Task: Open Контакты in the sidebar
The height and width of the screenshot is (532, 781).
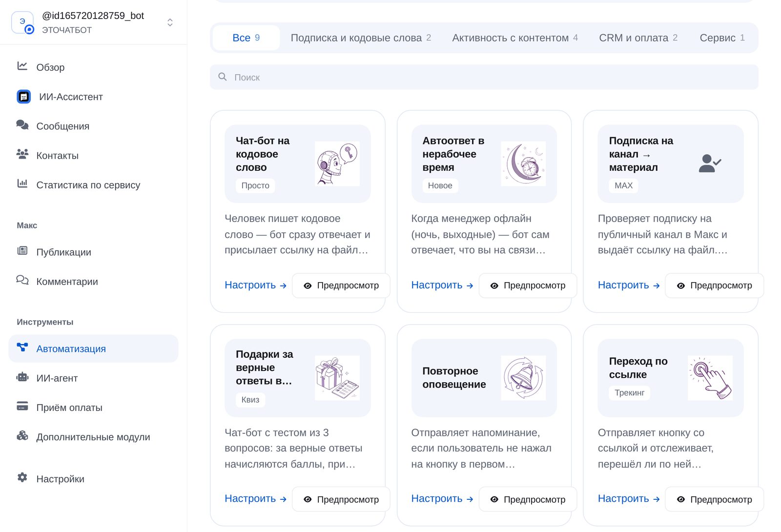Action: 93,155
